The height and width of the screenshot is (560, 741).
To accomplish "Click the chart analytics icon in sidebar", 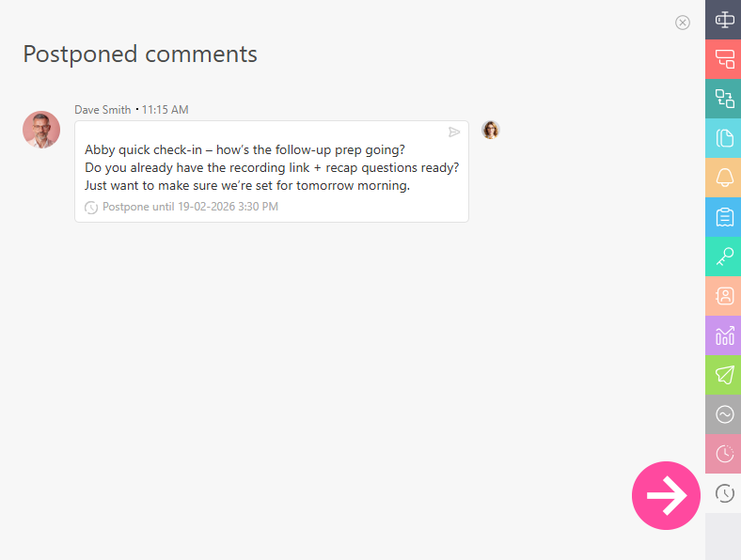I will tap(724, 335).
